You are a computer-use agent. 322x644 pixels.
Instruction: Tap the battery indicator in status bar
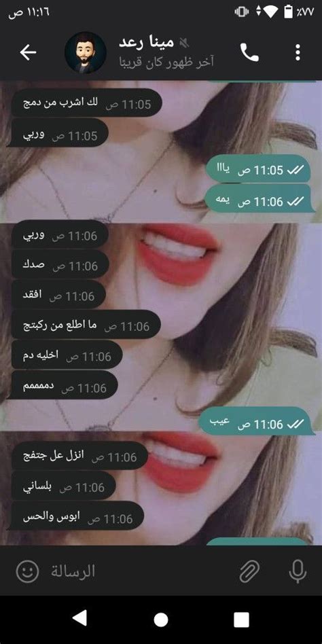289,12
